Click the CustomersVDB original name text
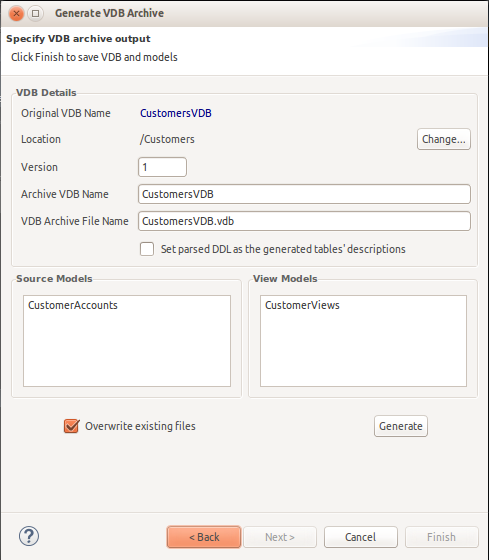 pos(176,113)
